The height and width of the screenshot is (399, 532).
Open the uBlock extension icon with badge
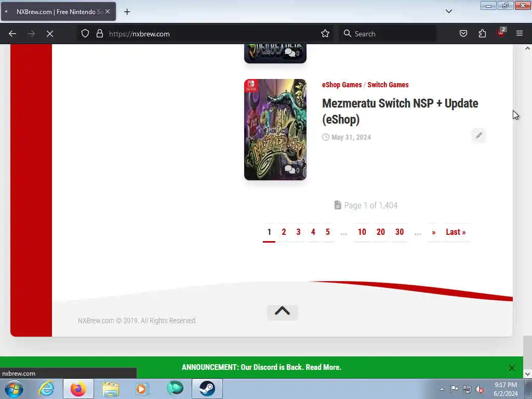point(501,33)
